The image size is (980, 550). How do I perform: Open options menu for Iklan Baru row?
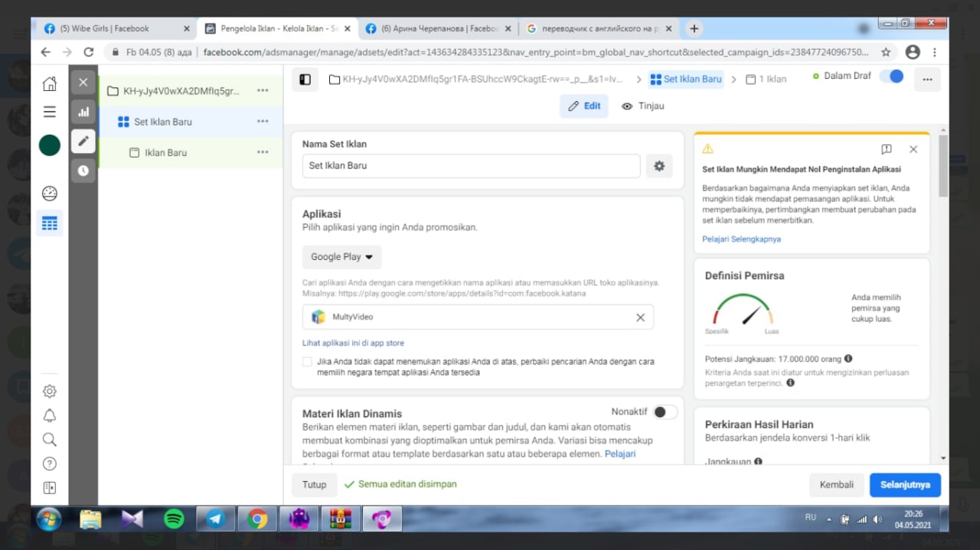pos(263,151)
